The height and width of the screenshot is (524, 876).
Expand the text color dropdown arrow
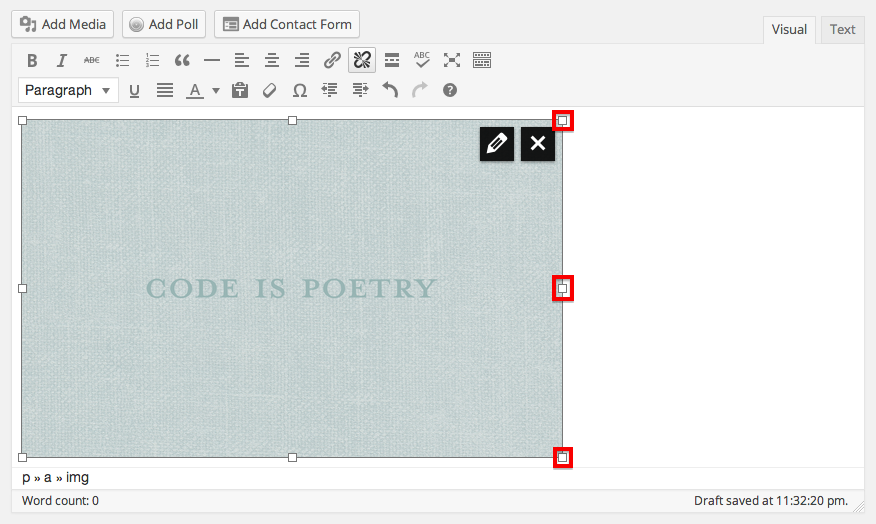coord(215,91)
